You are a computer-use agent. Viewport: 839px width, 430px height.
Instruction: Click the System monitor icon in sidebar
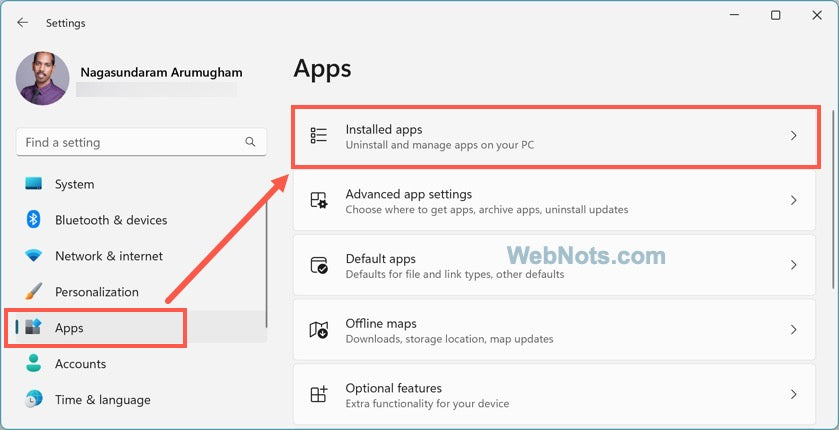click(x=34, y=184)
